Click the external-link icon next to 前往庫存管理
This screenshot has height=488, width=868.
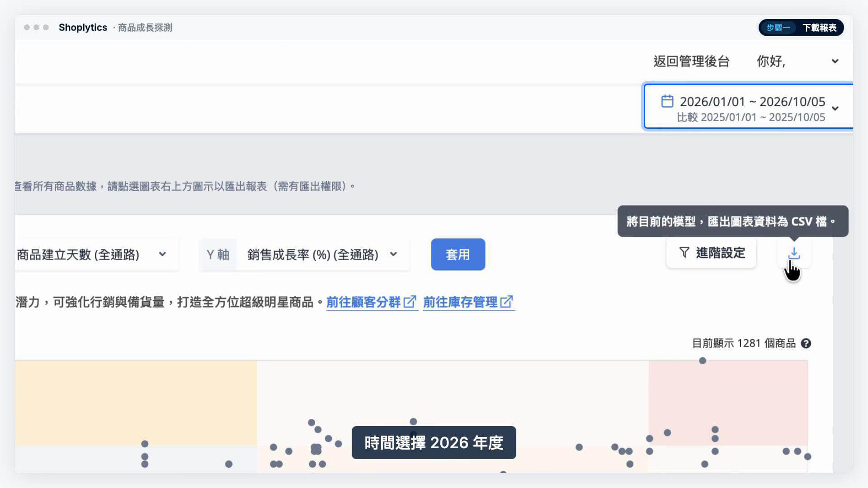coord(507,301)
